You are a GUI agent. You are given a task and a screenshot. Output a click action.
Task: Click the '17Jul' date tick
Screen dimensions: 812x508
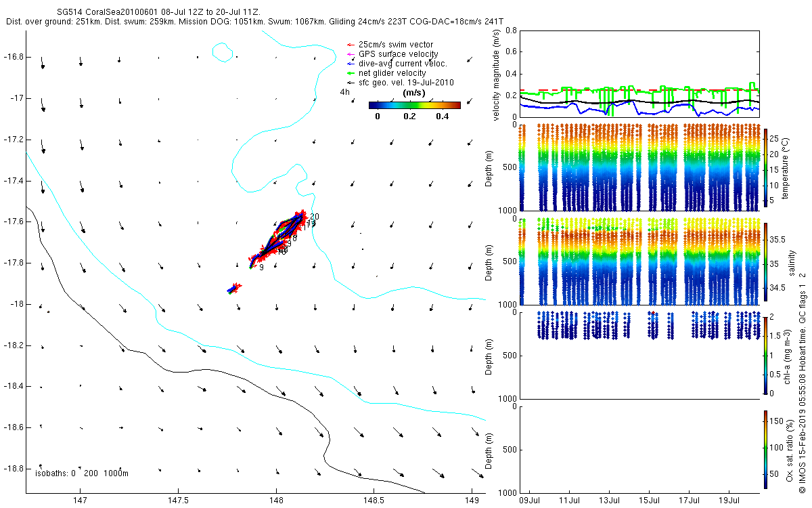tap(690, 501)
